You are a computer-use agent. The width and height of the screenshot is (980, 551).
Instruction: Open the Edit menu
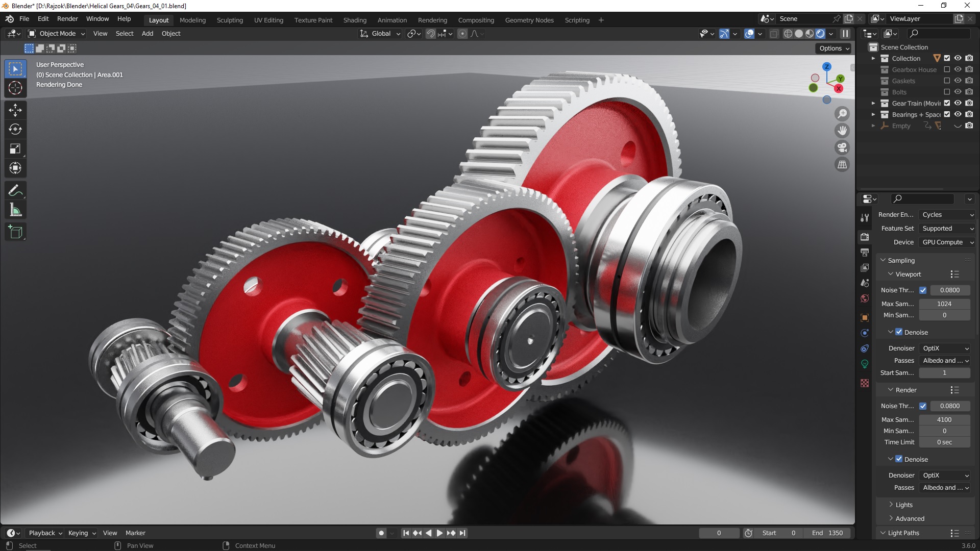click(x=43, y=19)
